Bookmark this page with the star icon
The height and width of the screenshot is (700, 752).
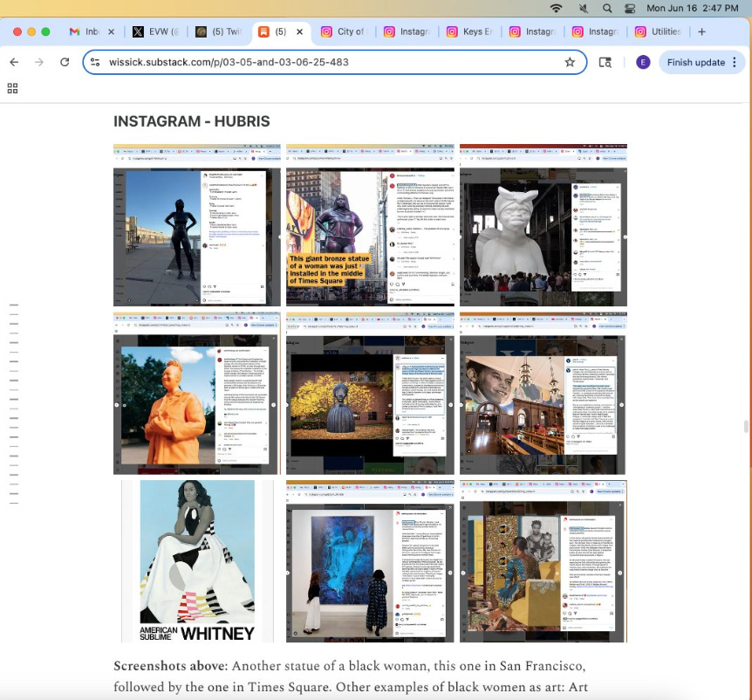(x=570, y=62)
